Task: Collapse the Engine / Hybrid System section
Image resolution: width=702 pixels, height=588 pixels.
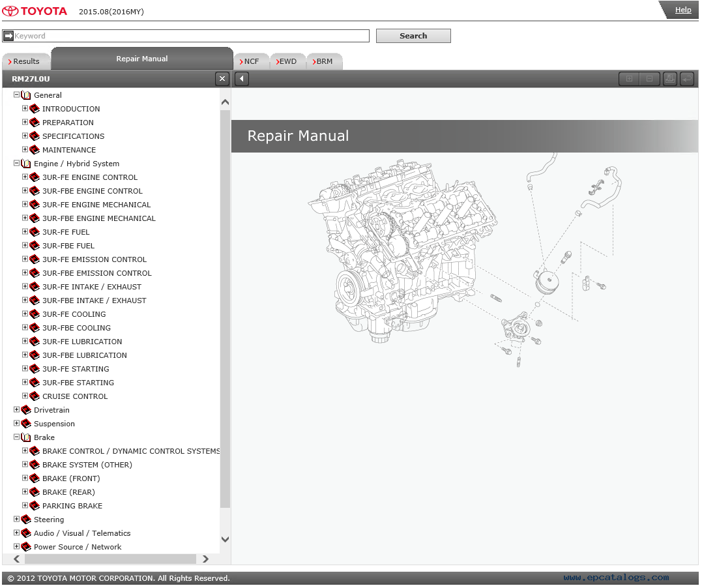Action: tap(16, 163)
